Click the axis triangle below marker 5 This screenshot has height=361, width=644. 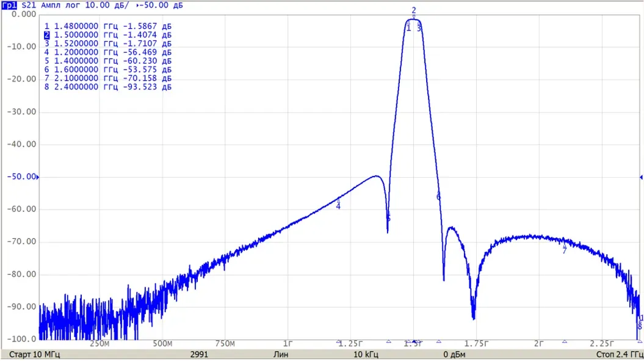click(x=388, y=341)
